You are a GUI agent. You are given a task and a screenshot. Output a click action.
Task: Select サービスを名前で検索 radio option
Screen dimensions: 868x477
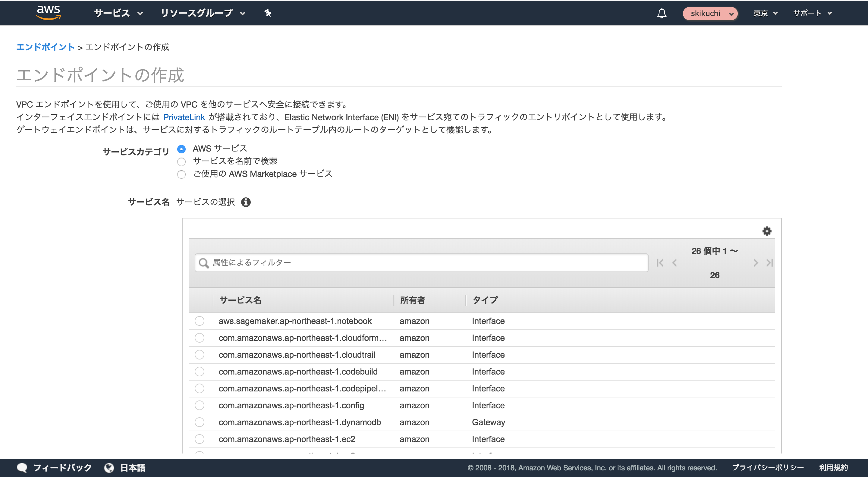pos(181,162)
